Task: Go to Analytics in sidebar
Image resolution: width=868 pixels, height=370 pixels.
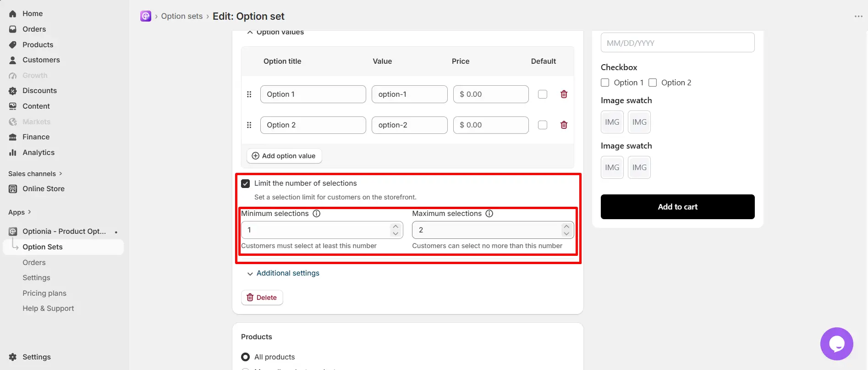Action: (38, 152)
